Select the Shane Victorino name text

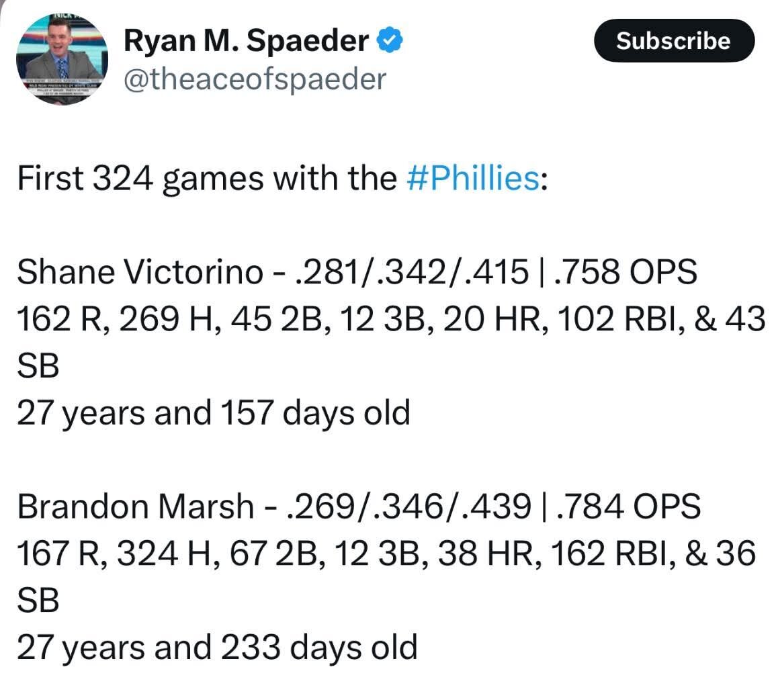click(140, 272)
